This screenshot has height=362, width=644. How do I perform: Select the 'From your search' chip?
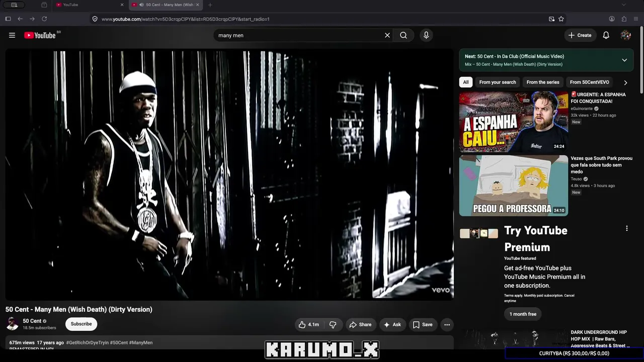tap(498, 82)
